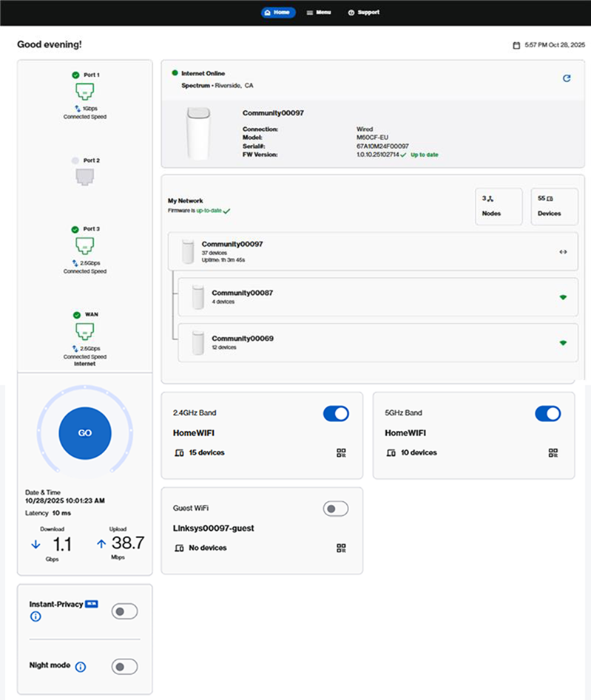This screenshot has width=591, height=700.
Task: Select the Community00087 child node row
Action: click(378, 297)
